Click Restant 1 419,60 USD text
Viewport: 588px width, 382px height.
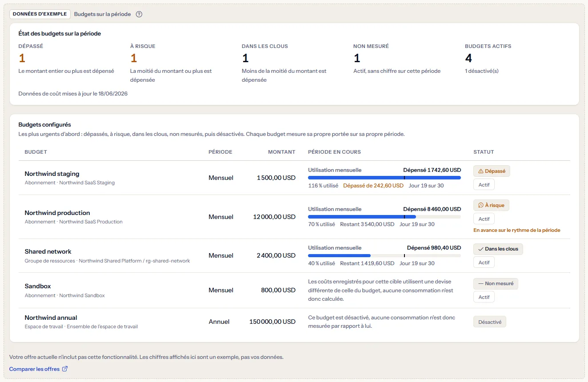point(367,263)
